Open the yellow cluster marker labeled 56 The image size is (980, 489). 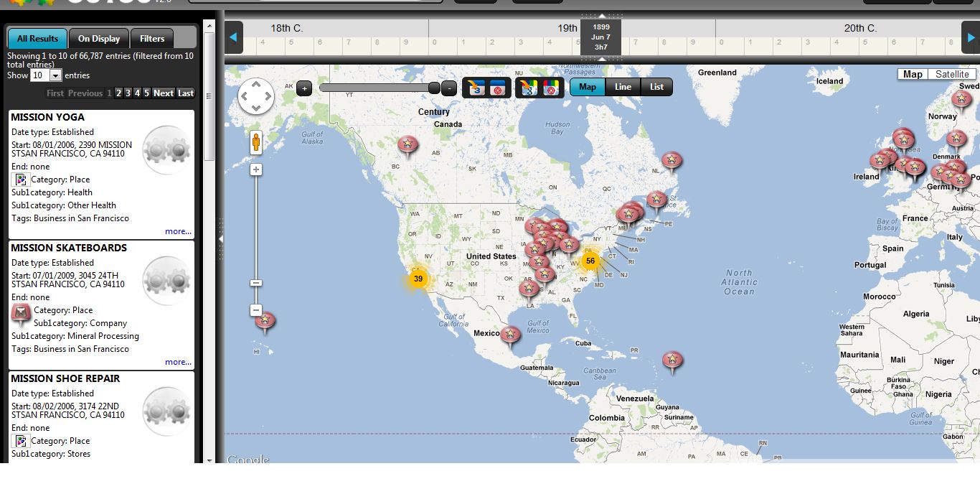click(x=590, y=261)
